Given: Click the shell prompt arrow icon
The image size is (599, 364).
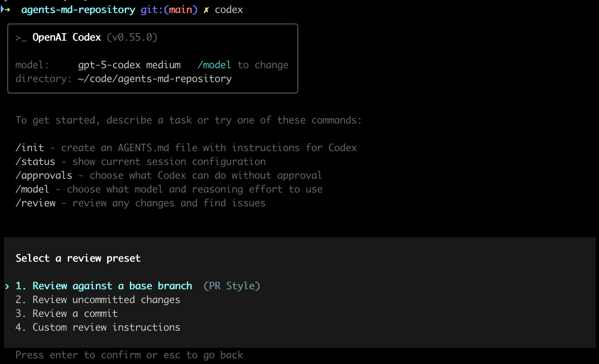Looking at the screenshot, I should tap(6, 9).
